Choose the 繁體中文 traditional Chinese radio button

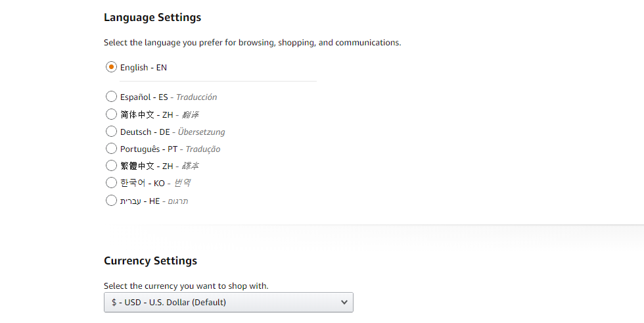tap(111, 166)
